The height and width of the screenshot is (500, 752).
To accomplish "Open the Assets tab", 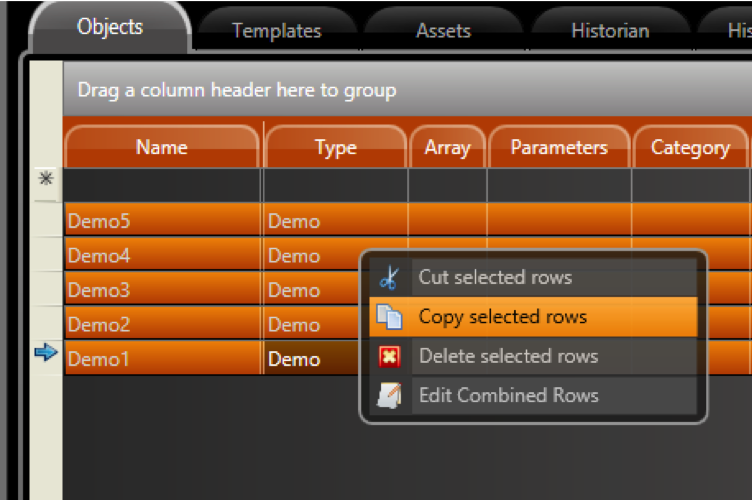I will point(443,31).
